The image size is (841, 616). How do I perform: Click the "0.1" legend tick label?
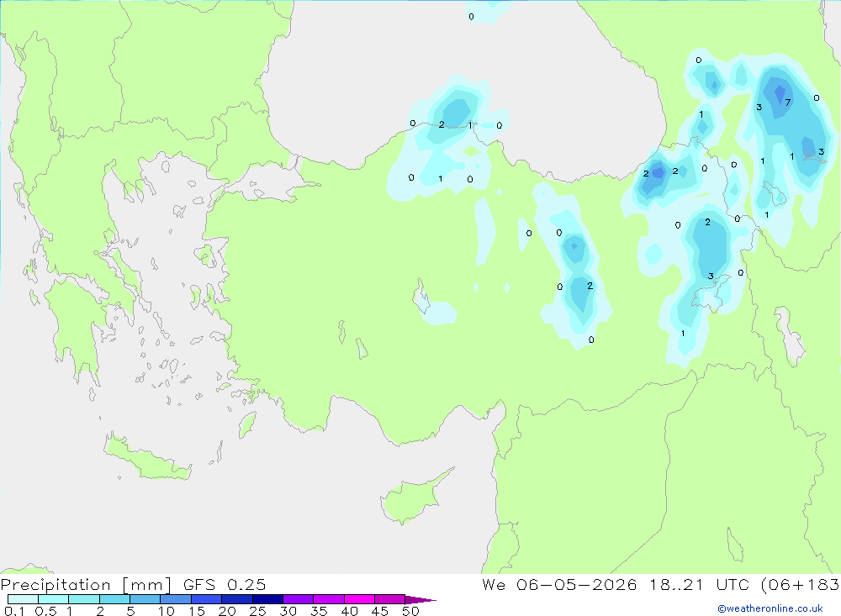click(x=15, y=611)
